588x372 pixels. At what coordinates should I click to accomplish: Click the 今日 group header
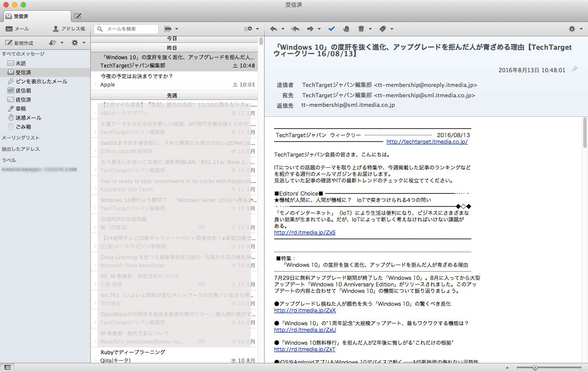(x=174, y=39)
